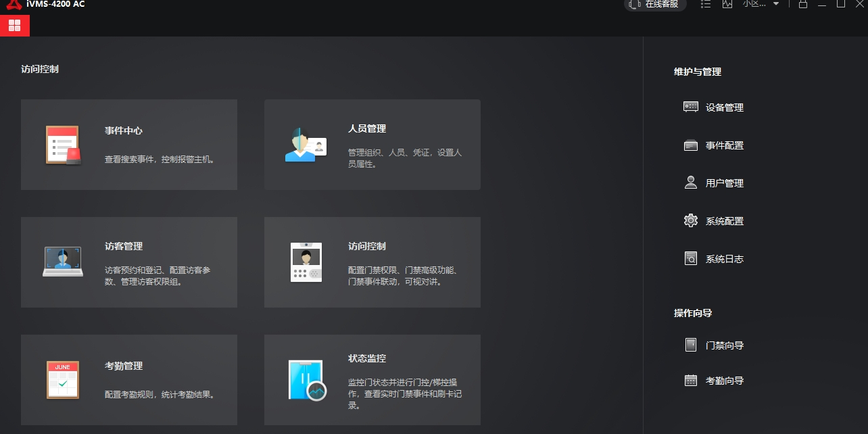
Task: Click the resource monitor chart icon
Action: click(x=727, y=4)
